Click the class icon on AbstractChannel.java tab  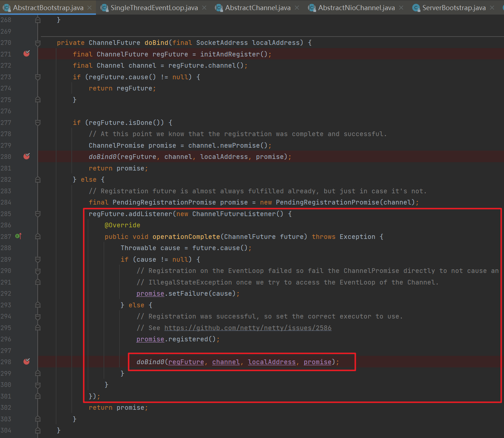pyautogui.click(x=219, y=8)
